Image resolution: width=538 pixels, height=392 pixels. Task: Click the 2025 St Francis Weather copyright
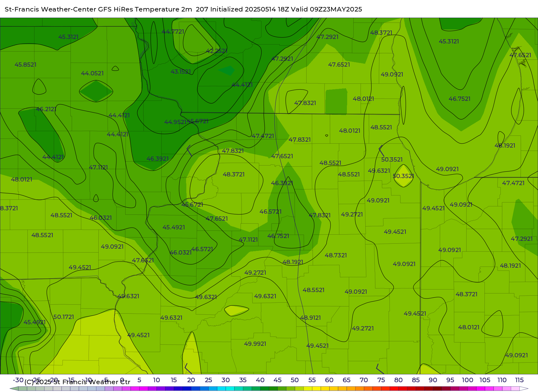pos(77,382)
